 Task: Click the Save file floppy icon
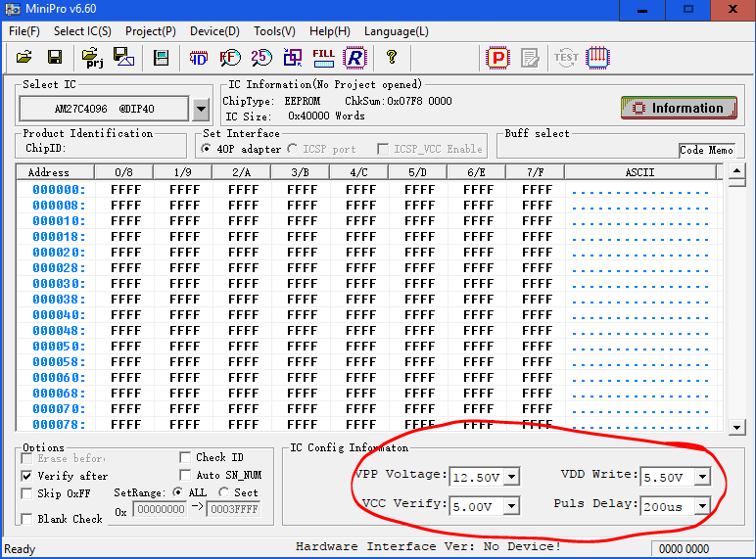click(55, 58)
